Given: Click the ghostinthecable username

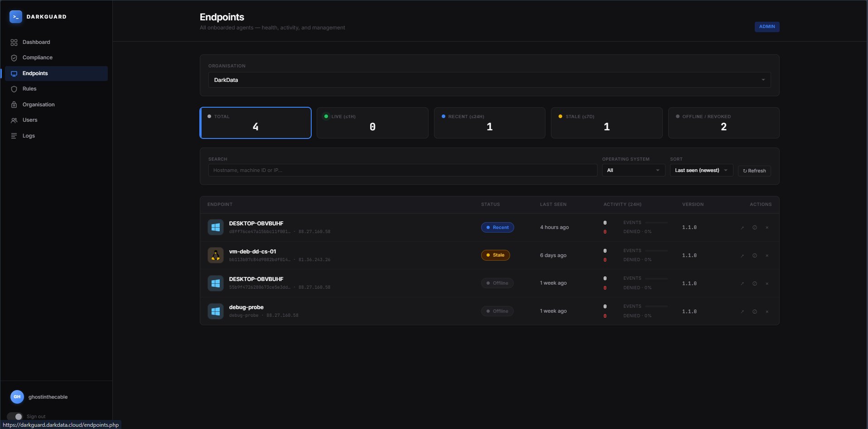Looking at the screenshot, I should click(48, 397).
